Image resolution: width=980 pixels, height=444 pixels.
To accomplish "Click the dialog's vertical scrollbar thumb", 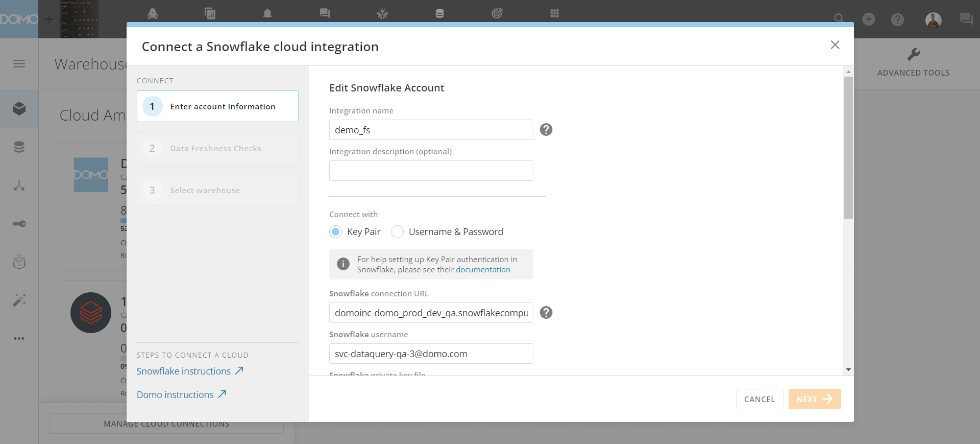I will coord(848,148).
